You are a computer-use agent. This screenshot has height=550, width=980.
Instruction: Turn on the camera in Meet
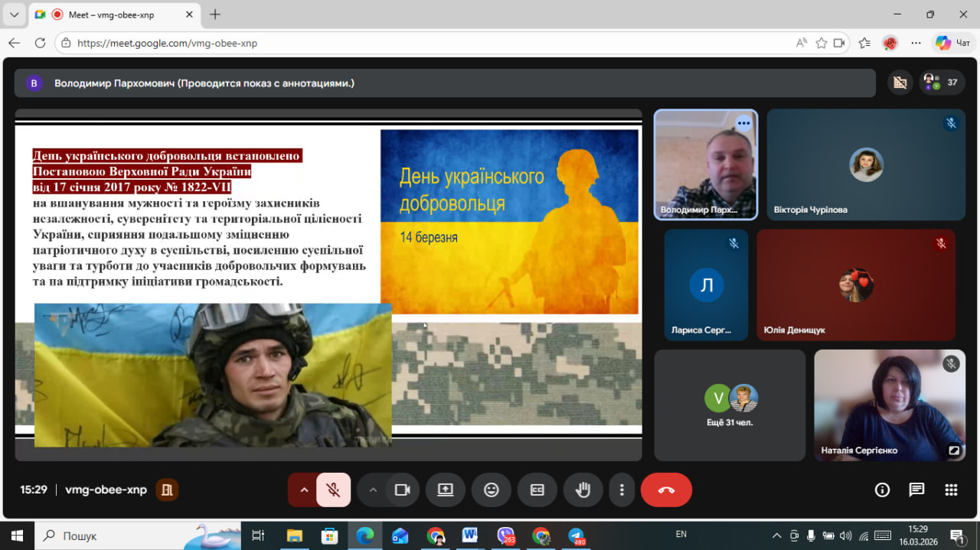402,490
